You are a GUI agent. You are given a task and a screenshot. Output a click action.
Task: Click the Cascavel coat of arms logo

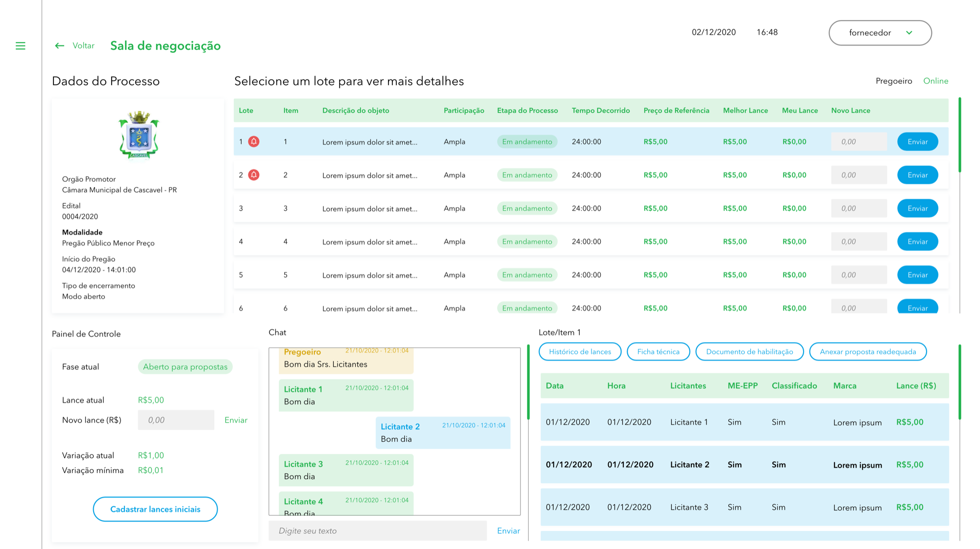click(x=139, y=134)
